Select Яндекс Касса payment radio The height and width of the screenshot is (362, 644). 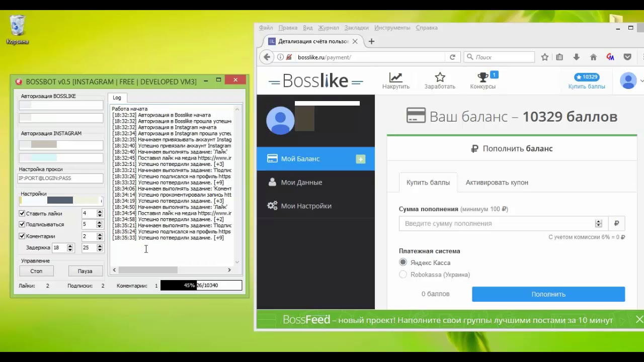point(403,262)
